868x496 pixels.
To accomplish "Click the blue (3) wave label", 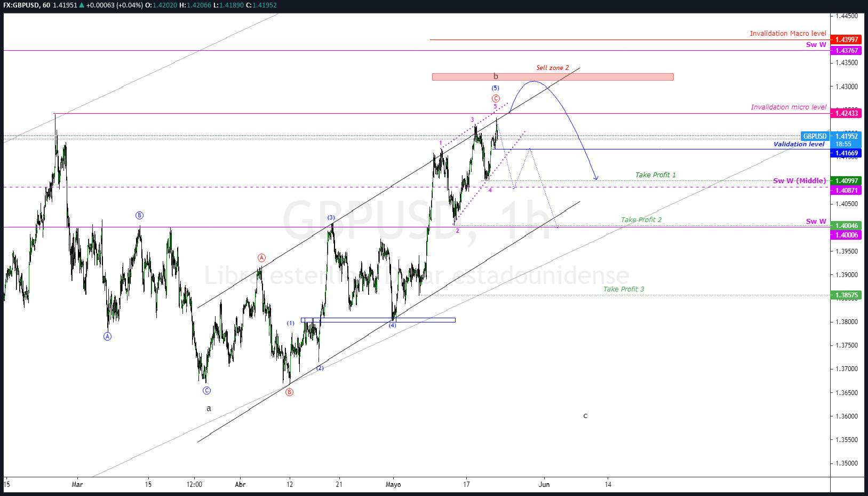I will tap(331, 217).
